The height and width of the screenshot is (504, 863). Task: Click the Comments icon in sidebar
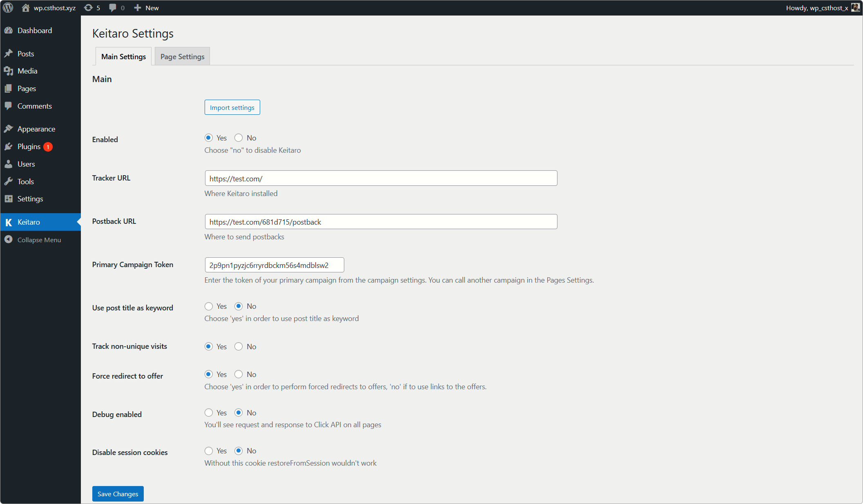coord(9,106)
